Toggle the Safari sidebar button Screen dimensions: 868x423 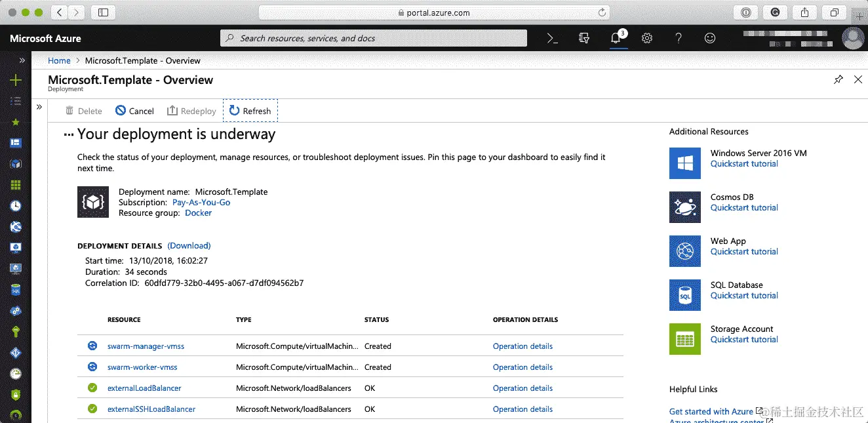point(103,12)
